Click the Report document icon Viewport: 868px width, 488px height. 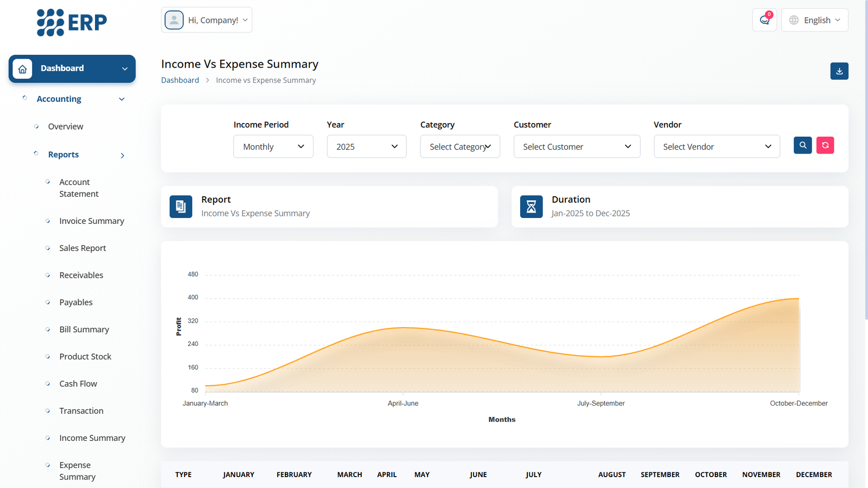click(x=181, y=207)
